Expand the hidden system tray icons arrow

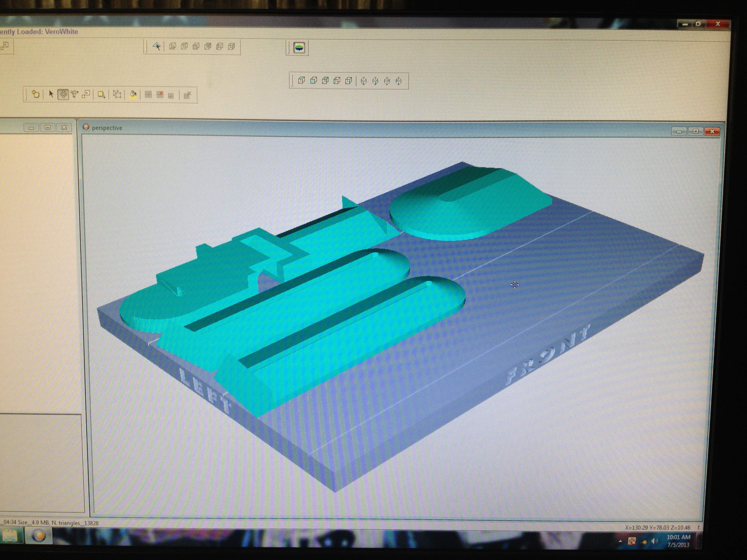click(620, 541)
